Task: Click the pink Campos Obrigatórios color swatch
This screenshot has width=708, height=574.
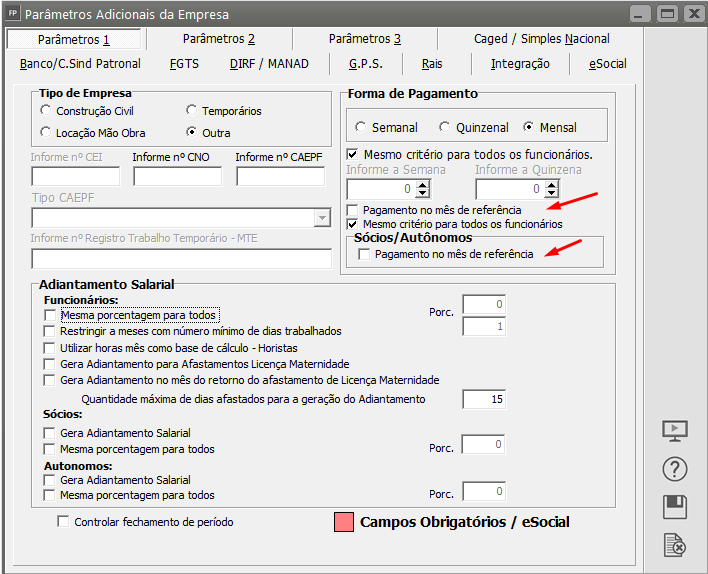Action: pos(343,522)
